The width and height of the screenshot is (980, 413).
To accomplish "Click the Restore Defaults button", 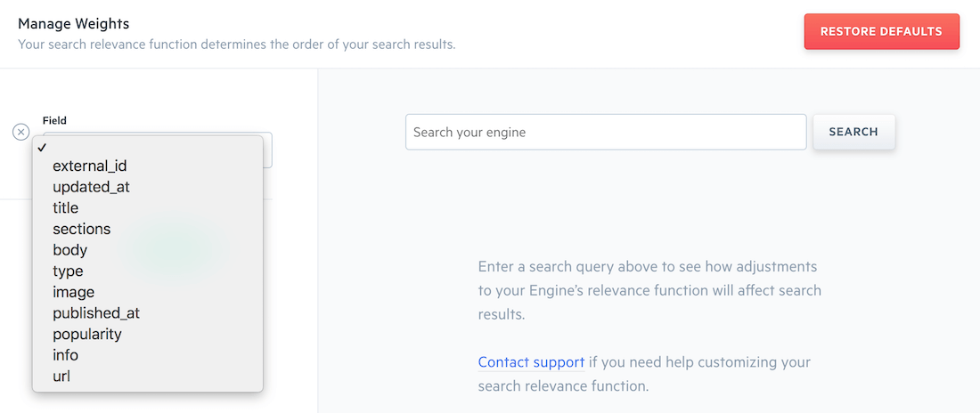I will click(881, 31).
